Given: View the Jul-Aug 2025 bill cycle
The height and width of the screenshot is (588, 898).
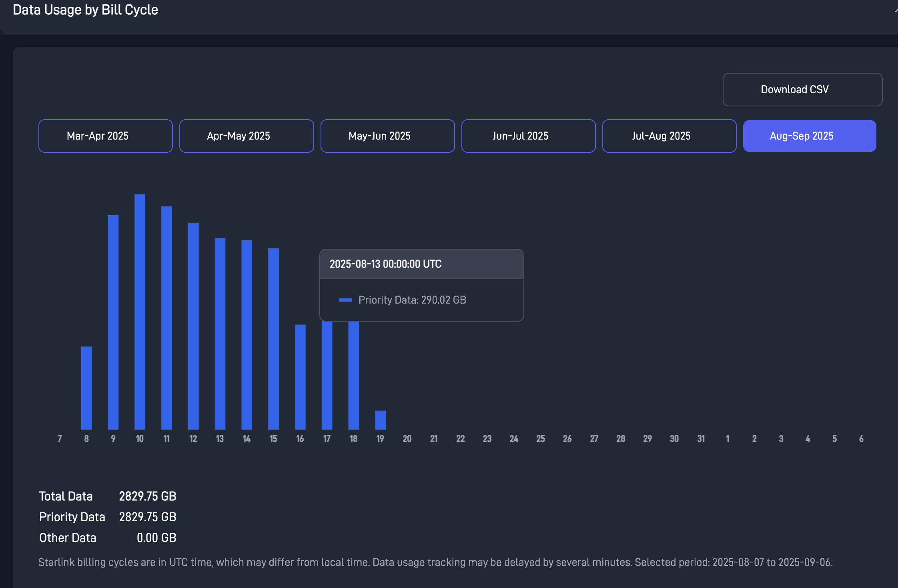Looking at the screenshot, I should (669, 136).
